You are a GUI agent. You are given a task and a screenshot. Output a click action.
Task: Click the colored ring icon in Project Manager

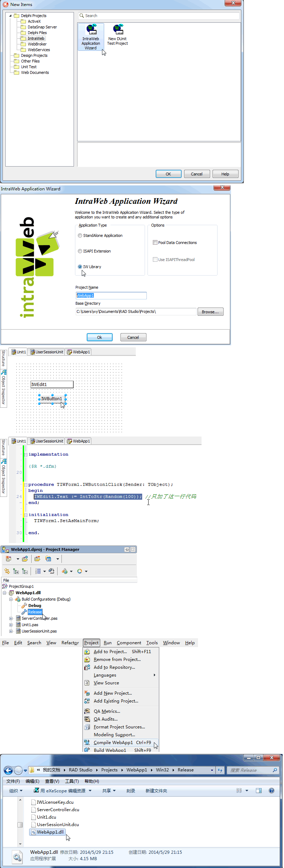(x=80, y=571)
